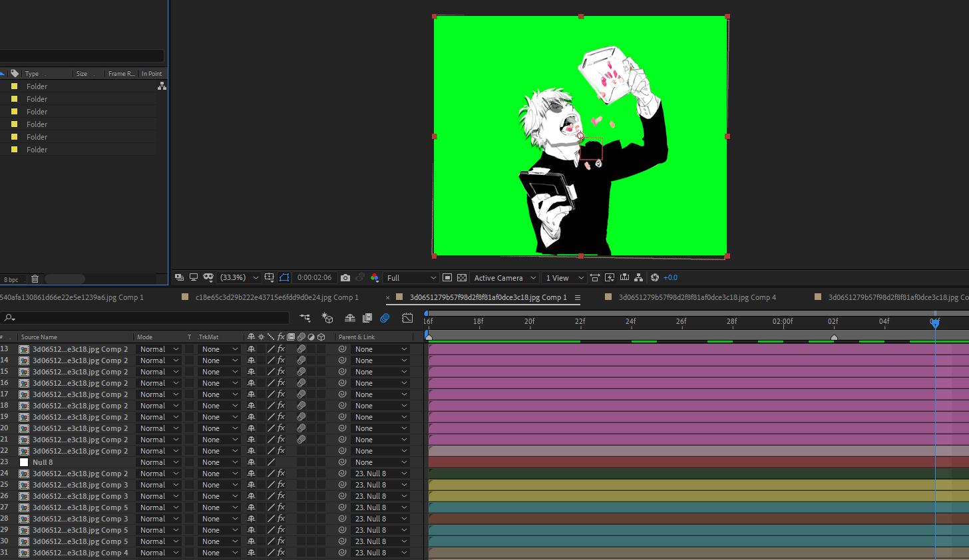Open the Comp Flowchart icon in viewer toolbar

(x=639, y=277)
